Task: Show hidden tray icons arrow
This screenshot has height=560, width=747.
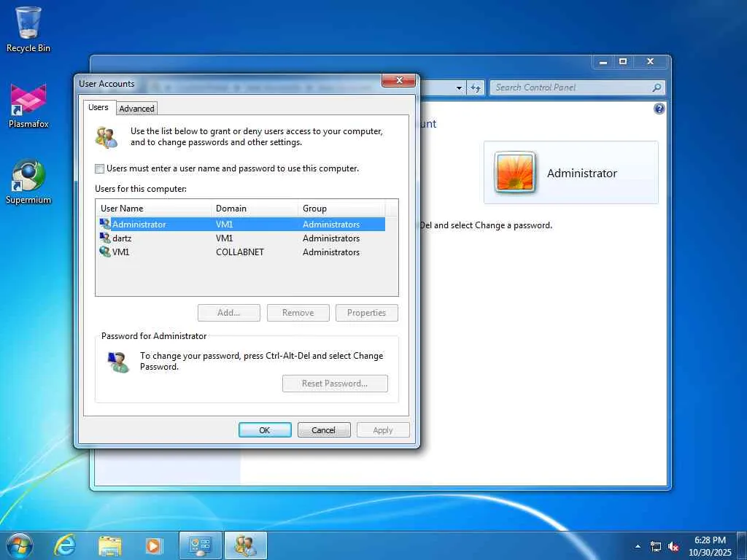Action: tap(638, 546)
